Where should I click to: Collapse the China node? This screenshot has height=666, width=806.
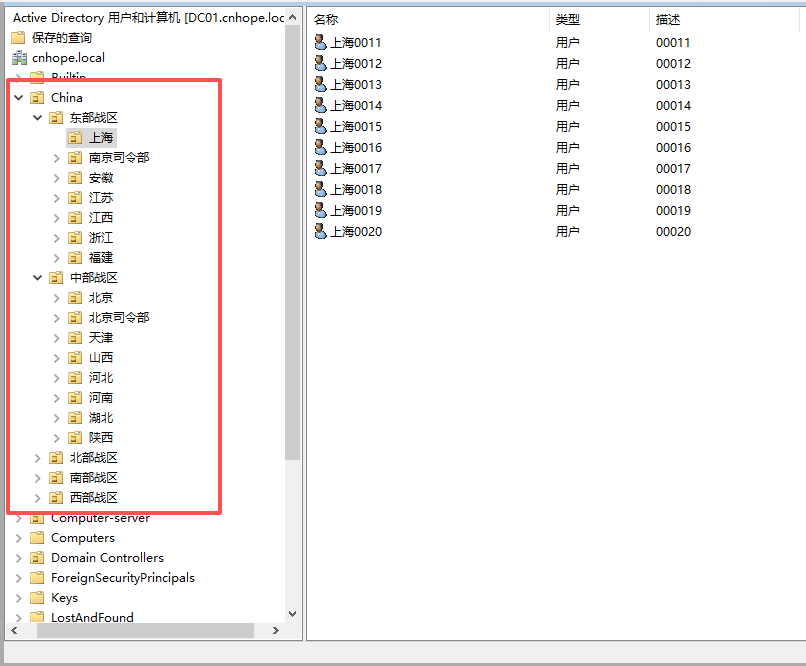(19, 98)
